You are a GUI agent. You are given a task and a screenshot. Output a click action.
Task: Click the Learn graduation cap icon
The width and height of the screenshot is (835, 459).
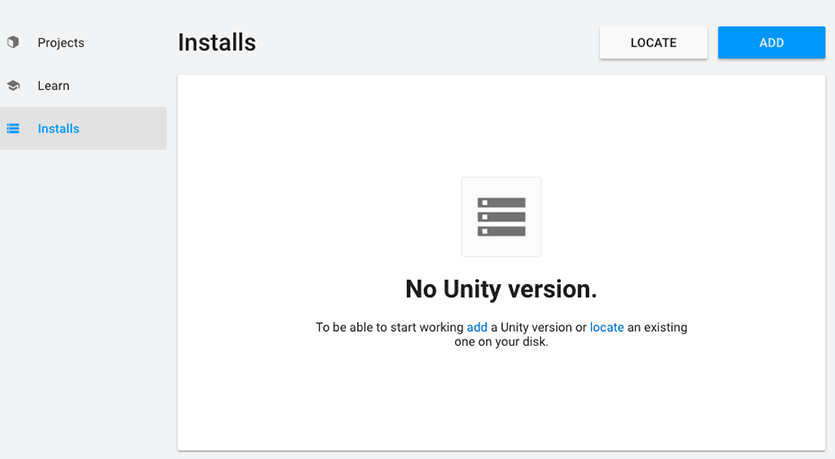click(13, 85)
